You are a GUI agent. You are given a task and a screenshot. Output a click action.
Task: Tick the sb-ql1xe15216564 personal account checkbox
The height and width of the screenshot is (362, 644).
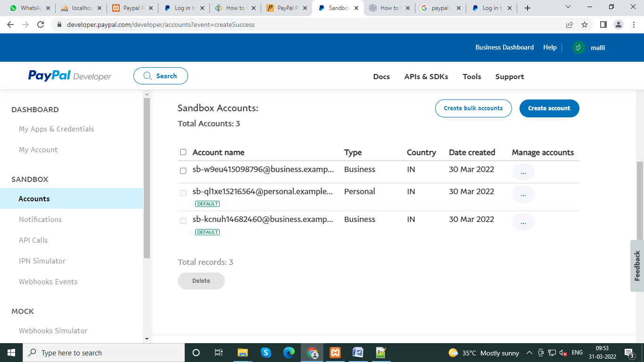point(183,193)
